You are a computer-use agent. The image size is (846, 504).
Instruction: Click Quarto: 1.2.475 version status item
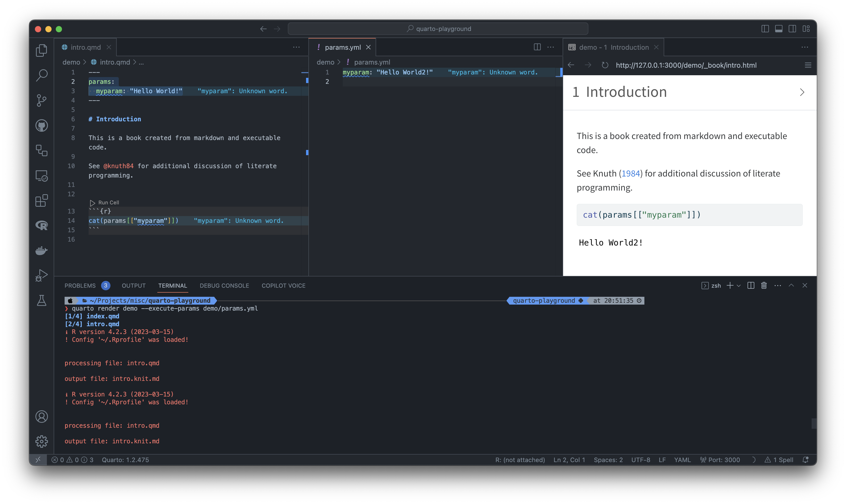tap(125, 460)
